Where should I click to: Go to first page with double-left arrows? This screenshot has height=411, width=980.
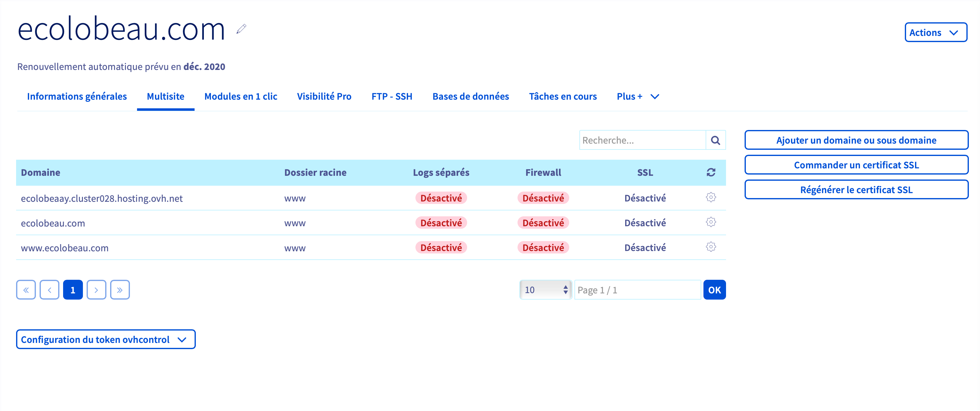point(26,290)
